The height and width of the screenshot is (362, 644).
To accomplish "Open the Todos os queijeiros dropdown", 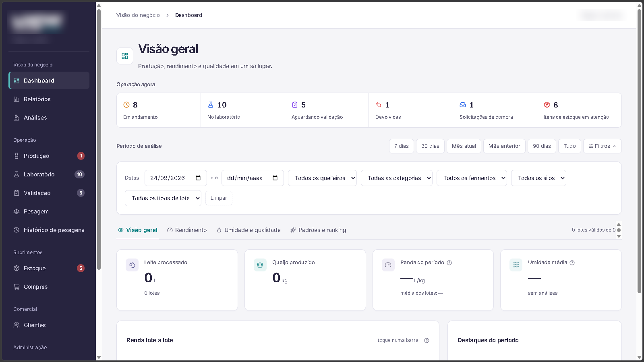I will pyautogui.click(x=322, y=178).
